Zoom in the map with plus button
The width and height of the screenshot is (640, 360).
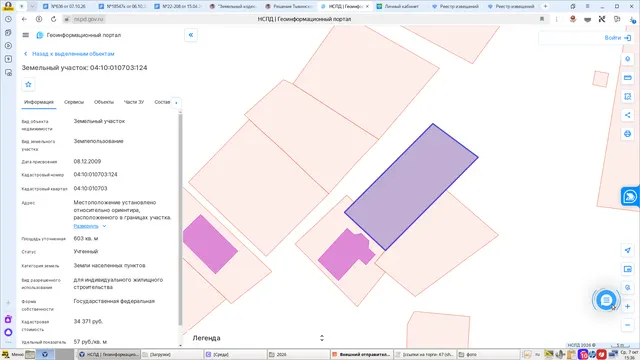pyautogui.click(x=628, y=307)
